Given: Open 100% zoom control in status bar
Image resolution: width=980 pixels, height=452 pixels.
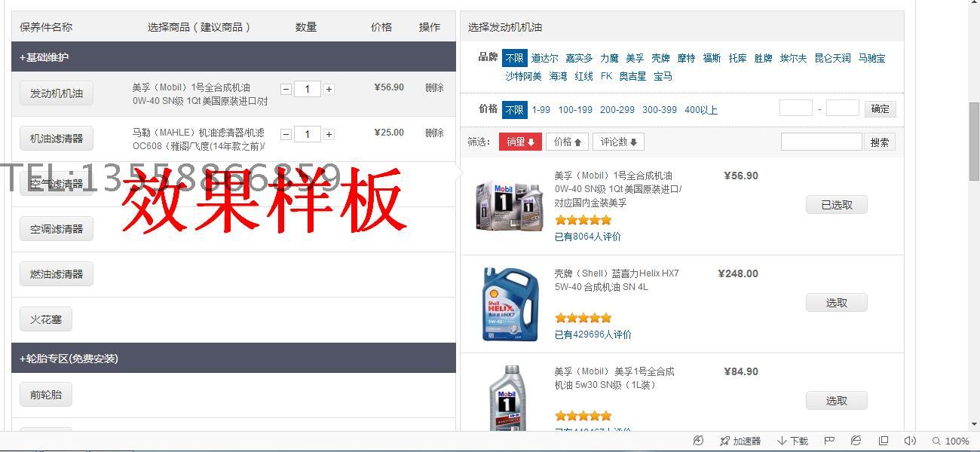Looking at the screenshot, I should point(951,441).
